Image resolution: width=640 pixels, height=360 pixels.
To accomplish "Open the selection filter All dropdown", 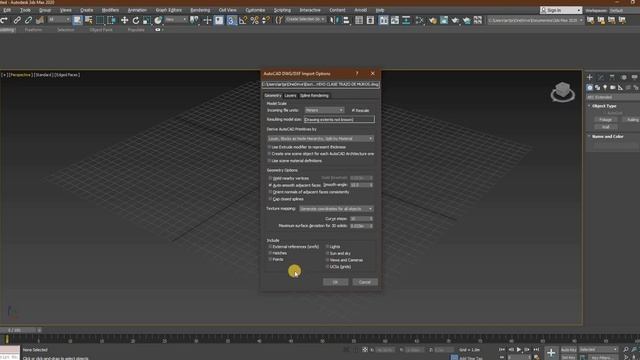I will [59, 20].
